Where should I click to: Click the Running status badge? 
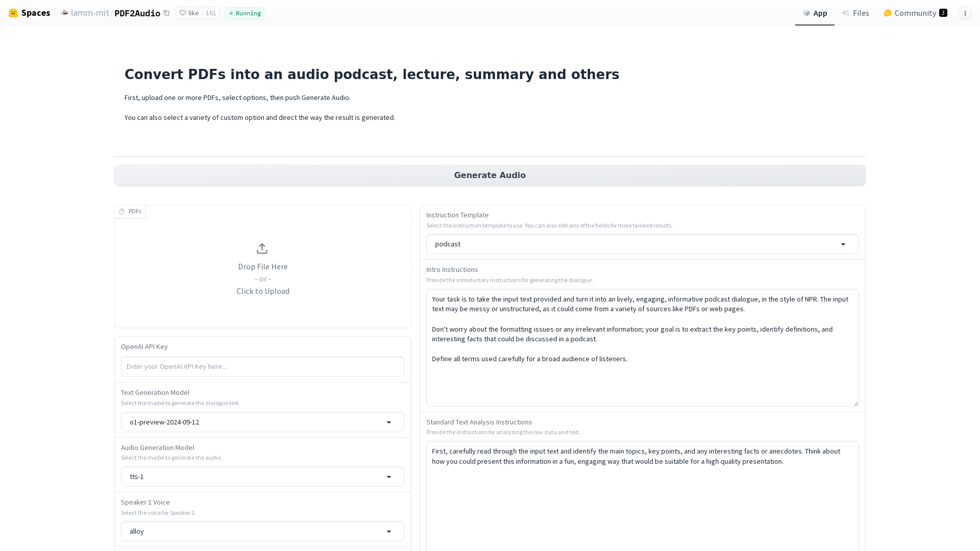(244, 13)
